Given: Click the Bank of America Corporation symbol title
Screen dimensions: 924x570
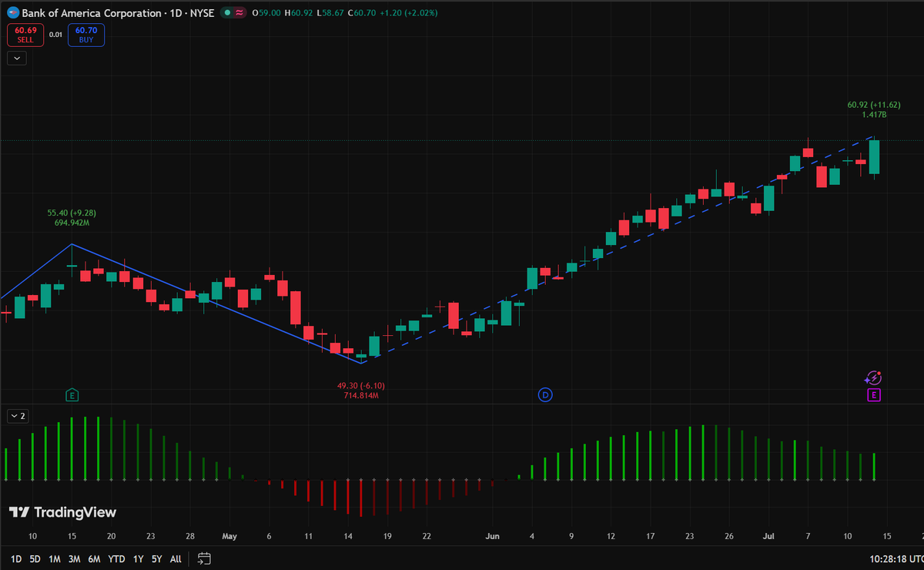Looking at the screenshot, I should point(92,13).
